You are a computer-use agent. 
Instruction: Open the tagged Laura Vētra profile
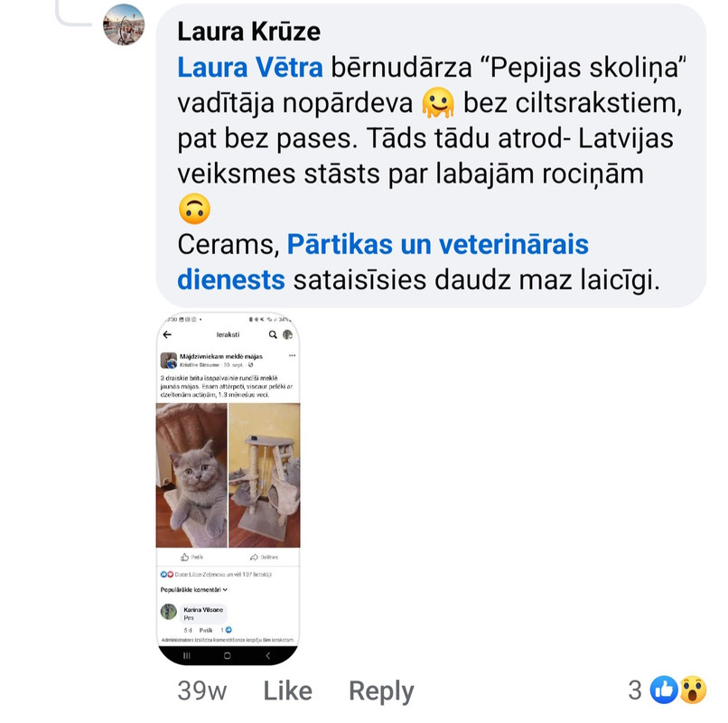[250, 68]
